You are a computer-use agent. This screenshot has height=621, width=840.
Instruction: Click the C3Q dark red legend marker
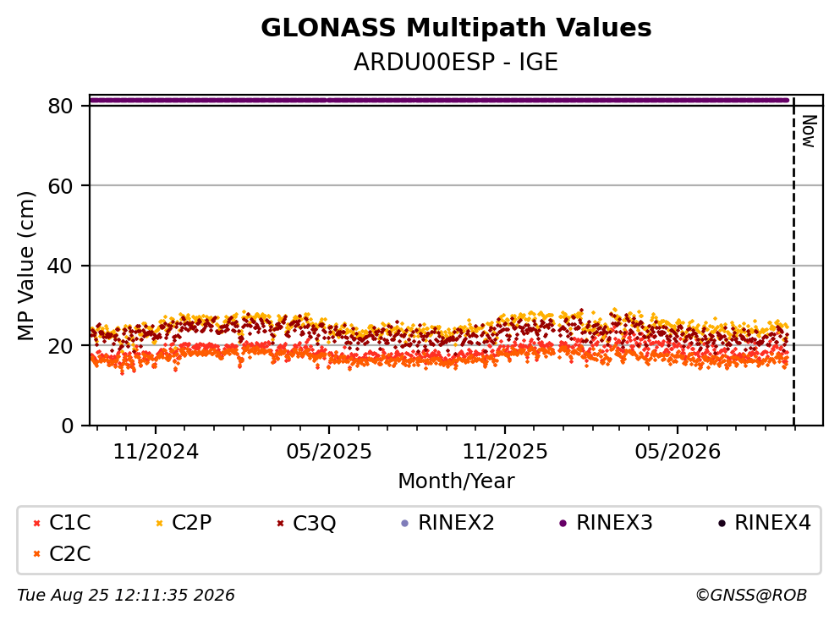[280, 523]
